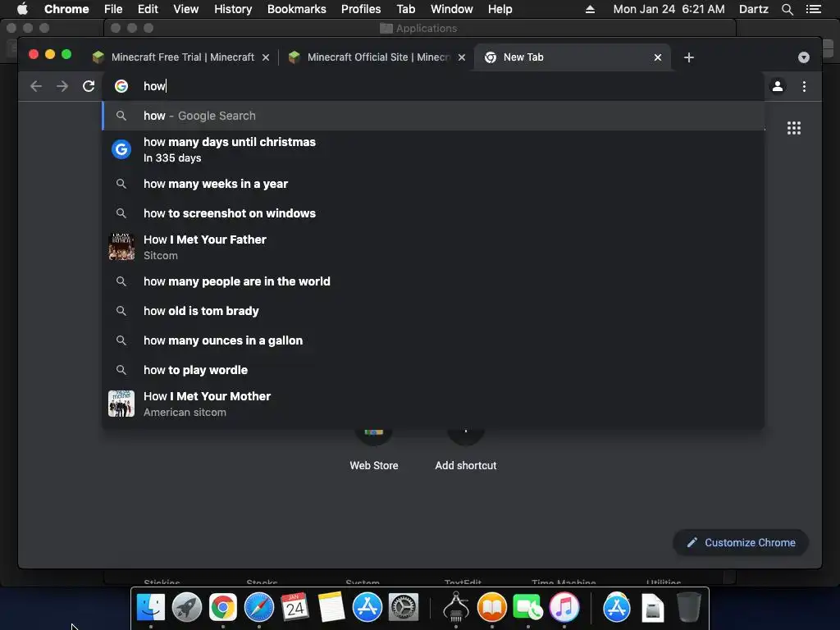Select 'how - Google Search' suggestion

pyautogui.click(x=433, y=116)
